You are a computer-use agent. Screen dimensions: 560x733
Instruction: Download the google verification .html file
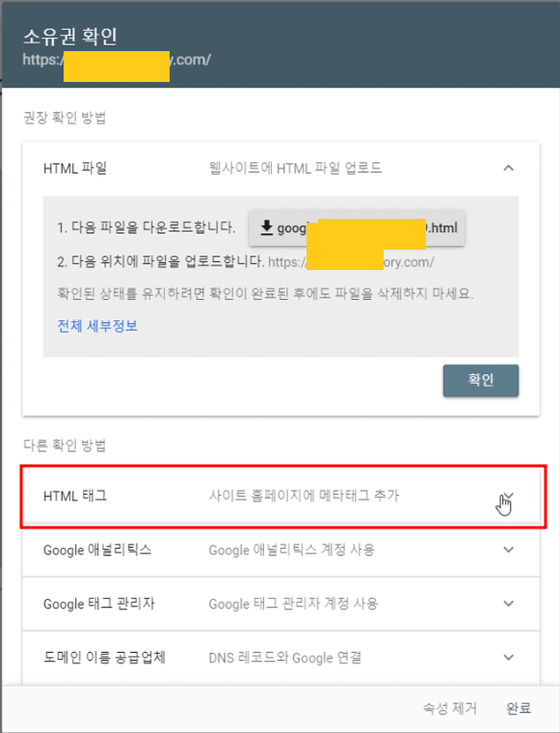click(357, 229)
